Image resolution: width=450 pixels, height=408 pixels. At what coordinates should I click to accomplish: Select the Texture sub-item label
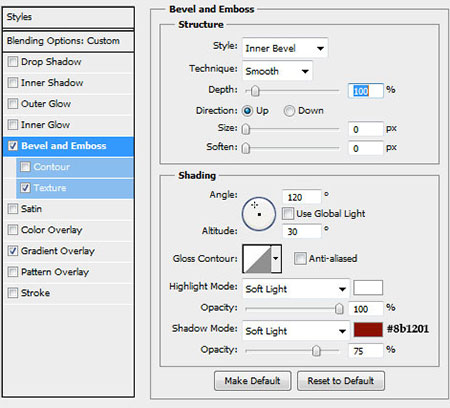coord(50,188)
